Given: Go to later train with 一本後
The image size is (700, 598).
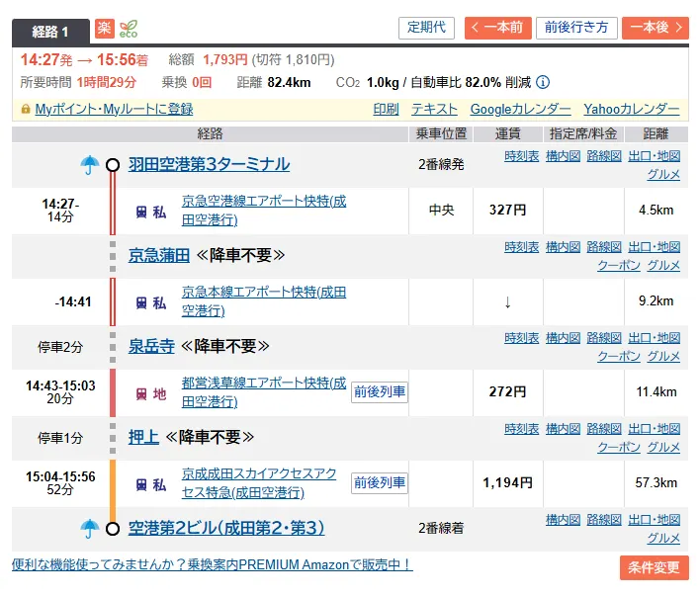Looking at the screenshot, I should click(656, 28).
